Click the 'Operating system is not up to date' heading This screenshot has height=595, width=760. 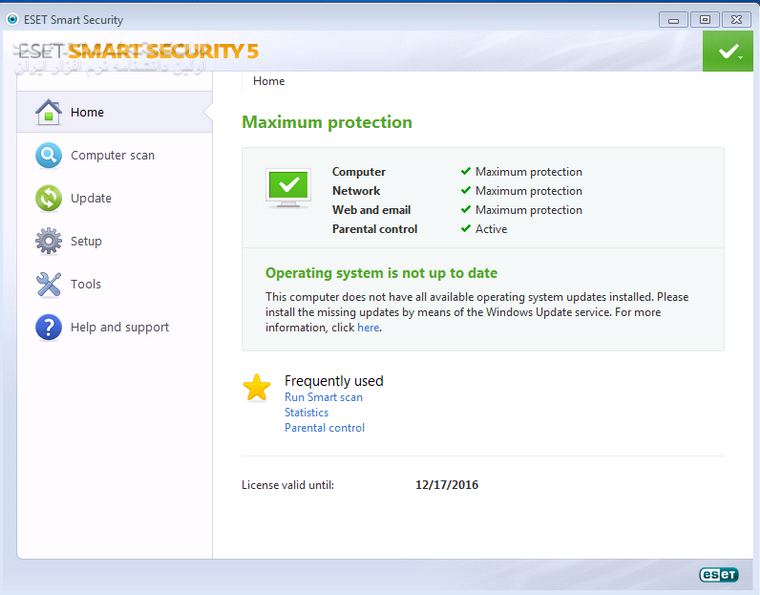[x=381, y=273]
